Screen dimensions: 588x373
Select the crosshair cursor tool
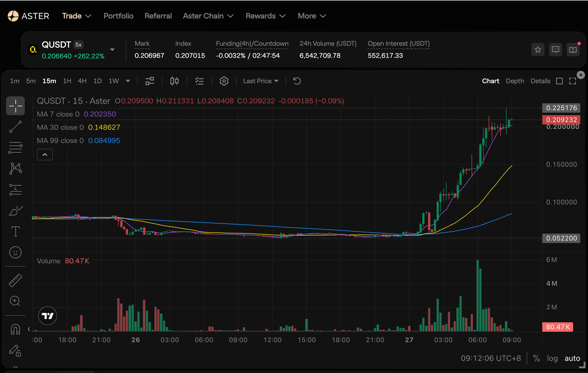point(15,105)
